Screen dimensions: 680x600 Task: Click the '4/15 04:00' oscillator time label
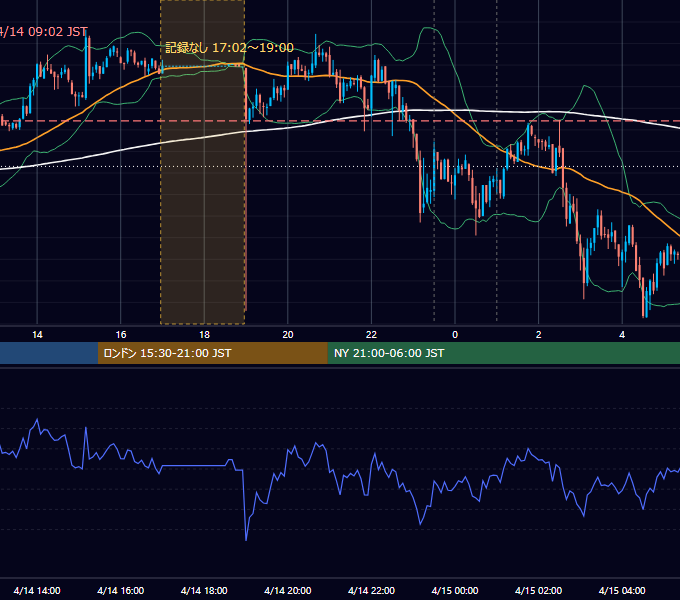coord(622,591)
